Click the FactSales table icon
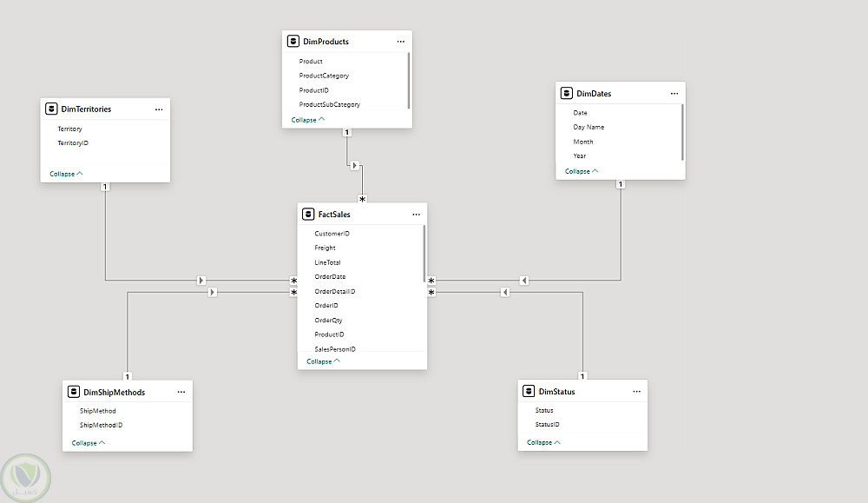Screen dimensions: 868x503 pos(308,214)
